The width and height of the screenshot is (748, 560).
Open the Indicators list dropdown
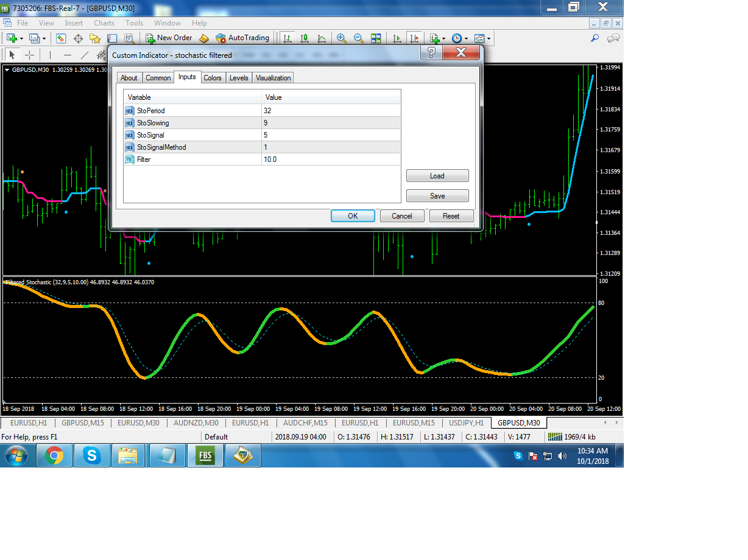click(x=437, y=38)
